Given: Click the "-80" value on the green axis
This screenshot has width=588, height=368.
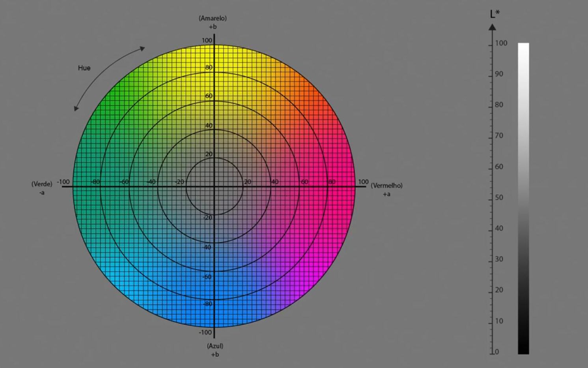Looking at the screenshot, I should pyautogui.click(x=95, y=182).
